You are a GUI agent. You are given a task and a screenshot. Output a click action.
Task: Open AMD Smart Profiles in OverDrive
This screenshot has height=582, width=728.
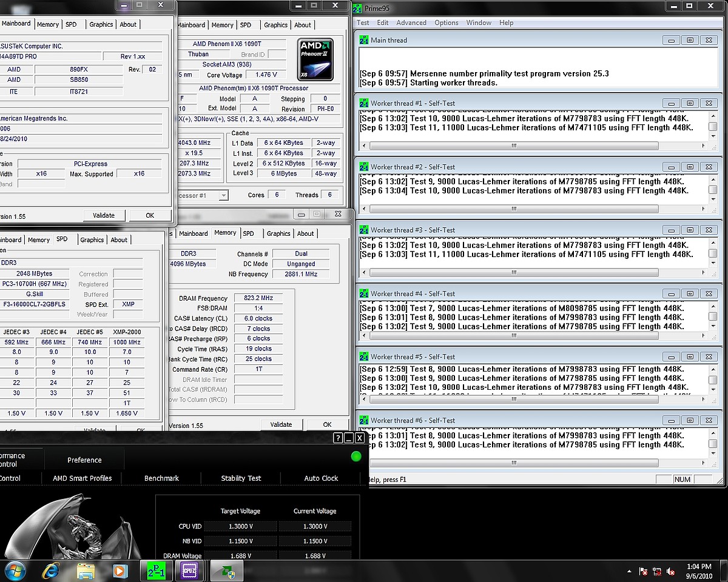83,478
